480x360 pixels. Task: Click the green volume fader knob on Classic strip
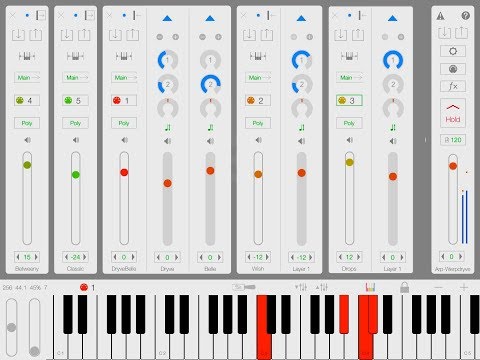click(76, 175)
